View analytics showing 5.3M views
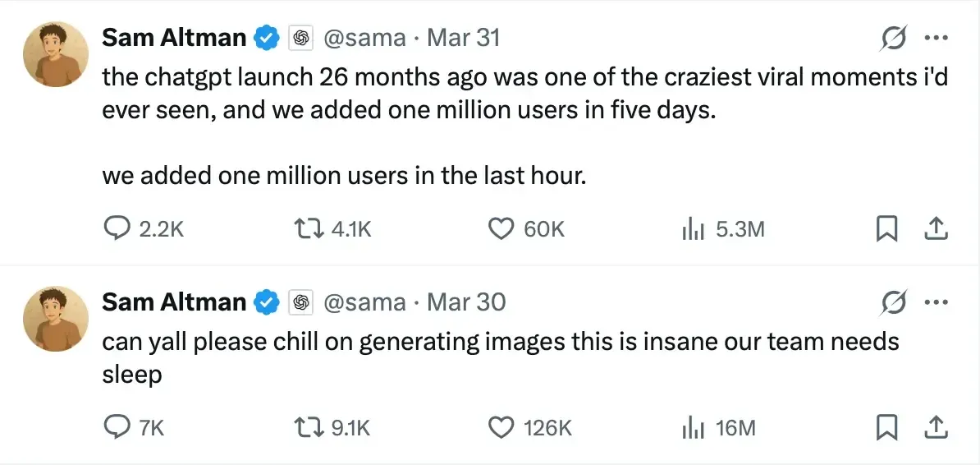Image resolution: width=980 pixels, height=465 pixels. click(x=694, y=229)
